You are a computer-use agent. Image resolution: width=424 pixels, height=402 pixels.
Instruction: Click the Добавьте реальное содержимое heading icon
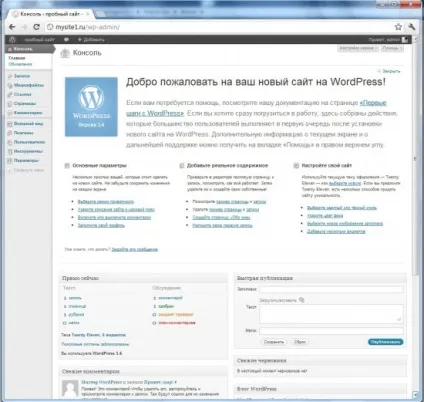[x=182, y=166]
